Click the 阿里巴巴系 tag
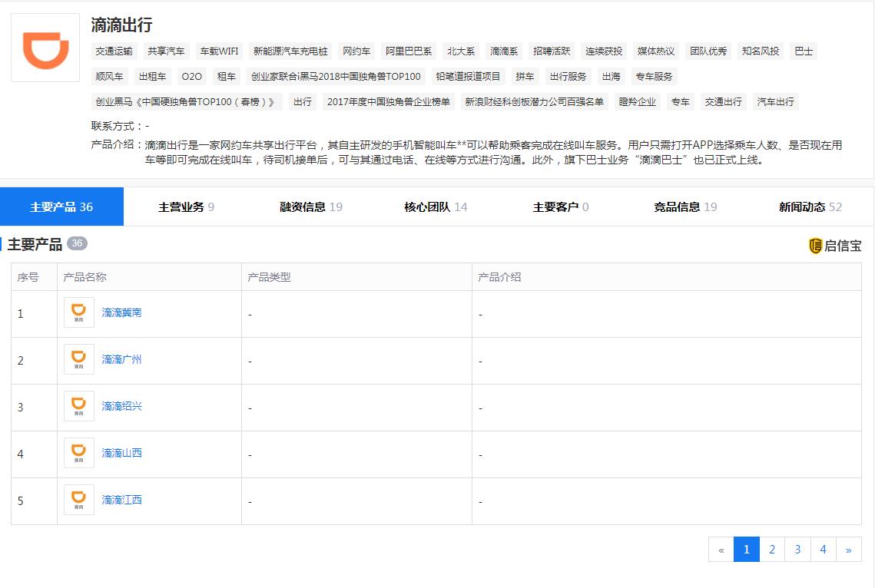This screenshot has height=588, width=875. pos(409,51)
